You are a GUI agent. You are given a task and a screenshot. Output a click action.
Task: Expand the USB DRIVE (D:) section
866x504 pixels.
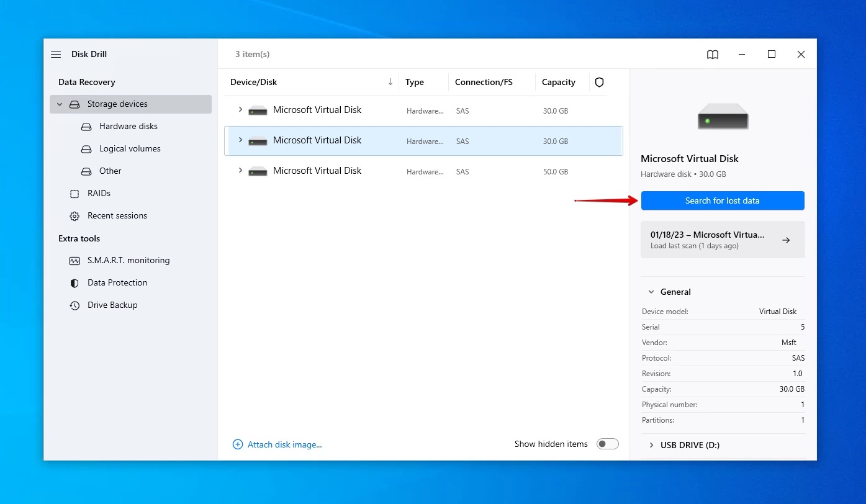(x=651, y=445)
